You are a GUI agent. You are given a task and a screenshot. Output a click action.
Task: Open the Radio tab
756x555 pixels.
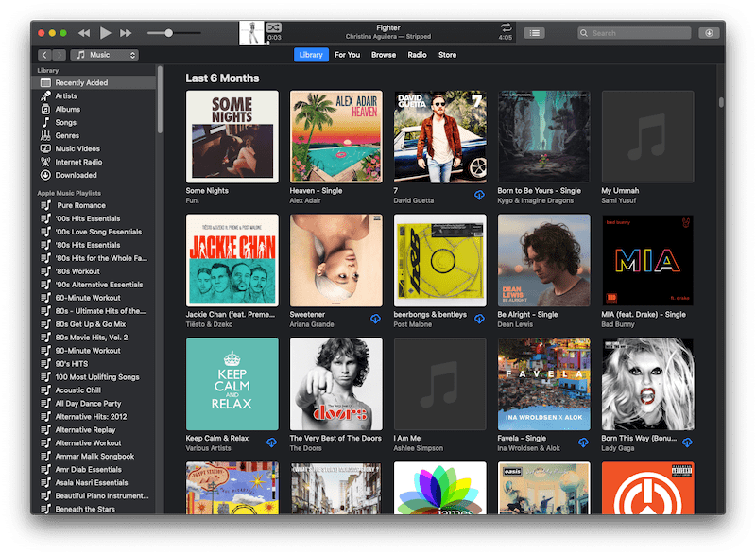pyautogui.click(x=417, y=55)
